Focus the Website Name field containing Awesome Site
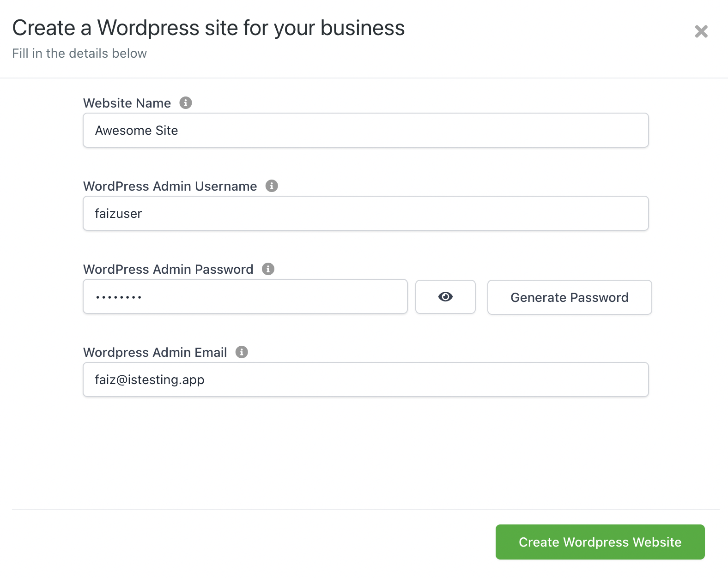The height and width of the screenshot is (578, 728). pyautogui.click(x=365, y=130)
